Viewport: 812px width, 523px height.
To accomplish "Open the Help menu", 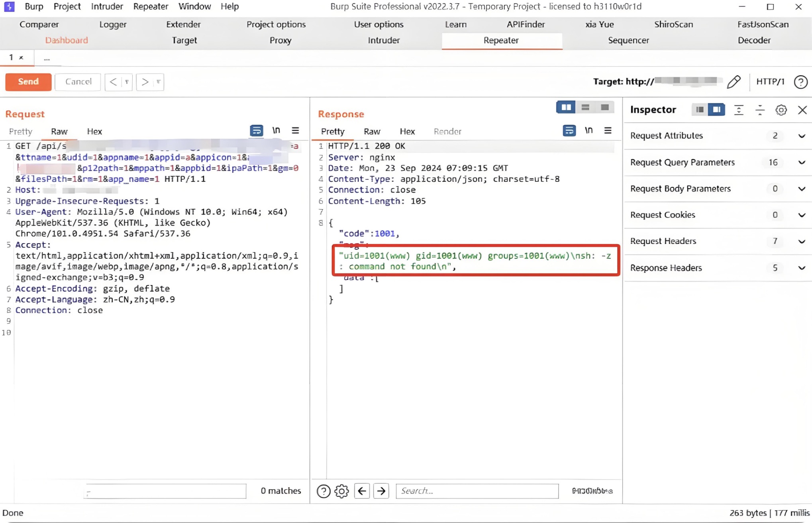I will (x=229, y=6).
